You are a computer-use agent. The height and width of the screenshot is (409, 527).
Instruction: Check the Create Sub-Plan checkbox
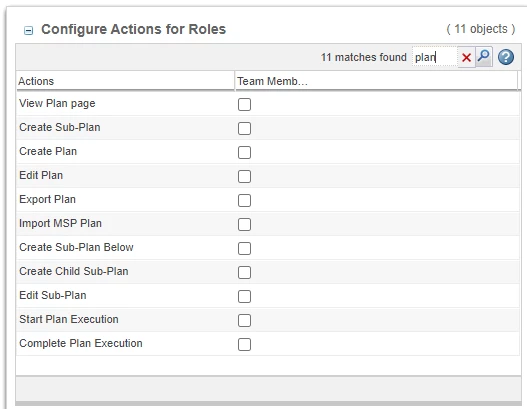click(244, 128)
